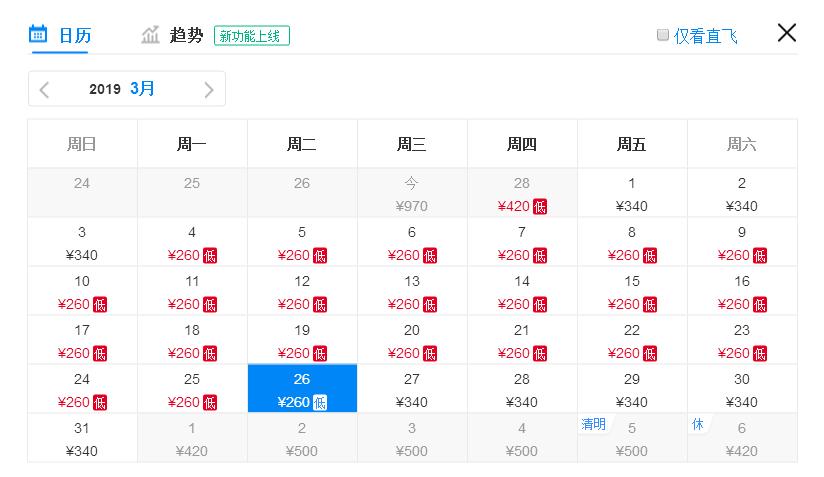Pick March 22 date cell
The width and height of the screenshot is (824, 477).
point(632,340)
